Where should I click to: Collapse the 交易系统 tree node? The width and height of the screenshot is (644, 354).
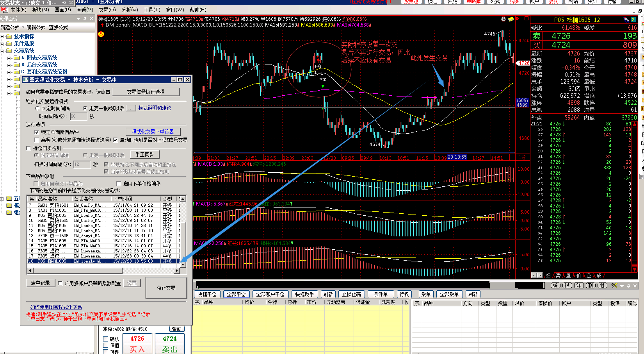2,51
